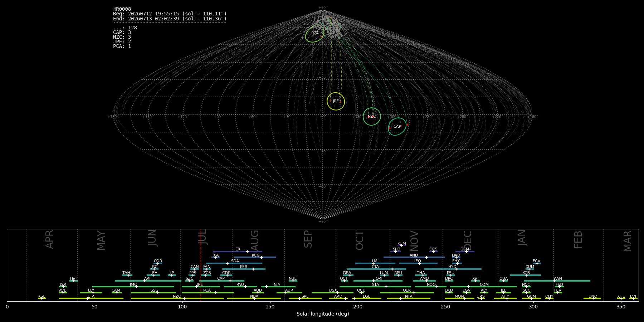644x322 pixels.
Task: Click the ETA shower bar
Action: 91,298
